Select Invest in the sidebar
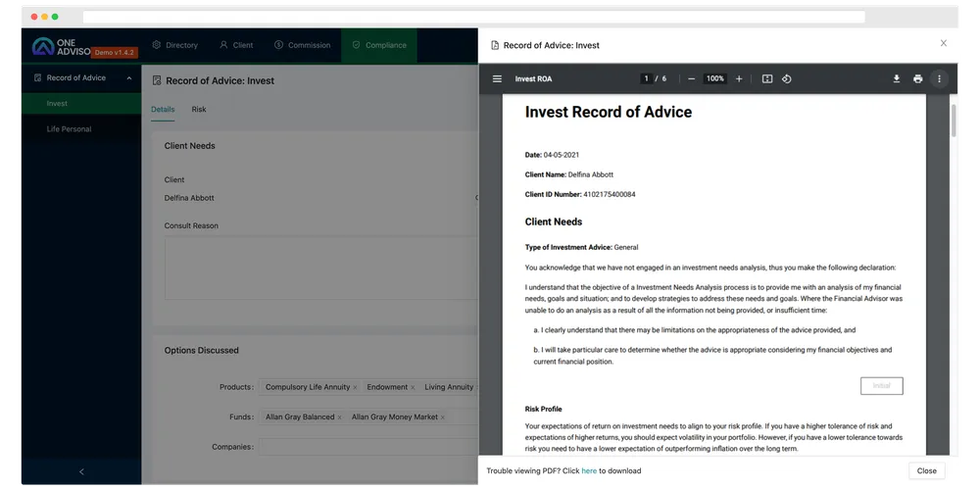Viewport: 980px width, 490px height. tap(81, 104)
